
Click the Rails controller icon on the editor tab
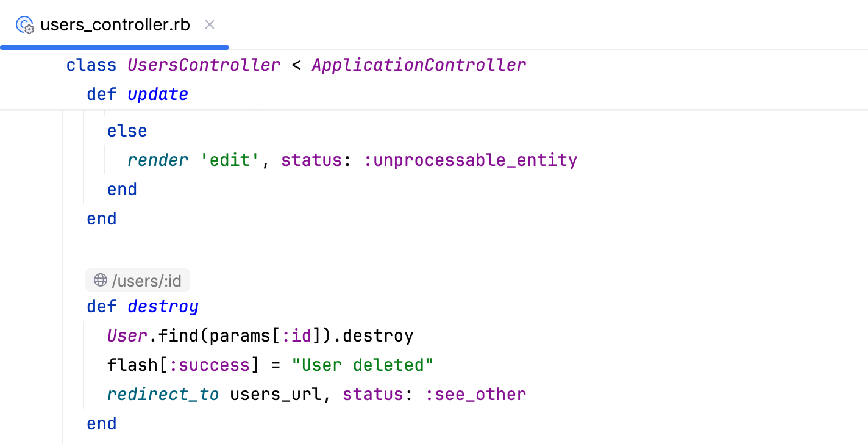(x=24, y=25)
